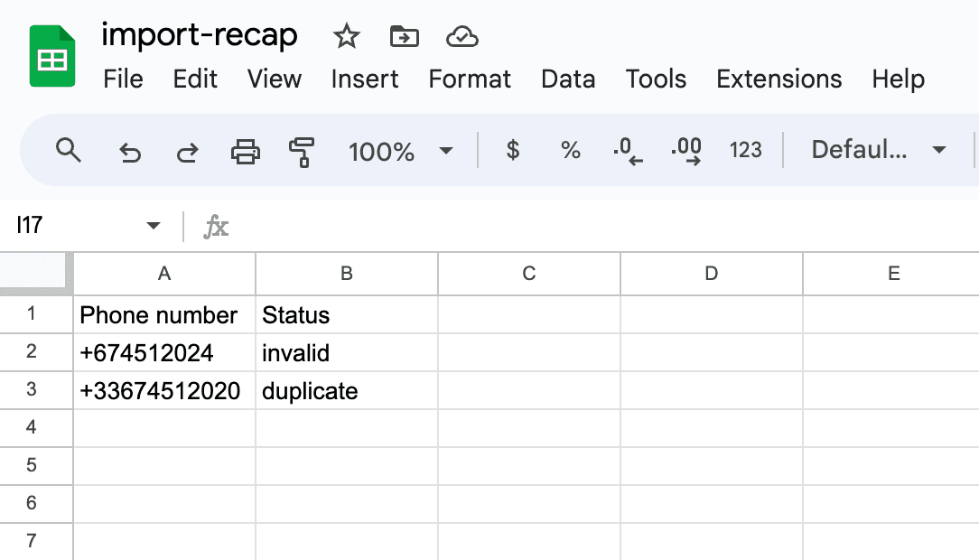Redo the last undone action
This screenshot has width=979, height=560.
coord(187,151)
